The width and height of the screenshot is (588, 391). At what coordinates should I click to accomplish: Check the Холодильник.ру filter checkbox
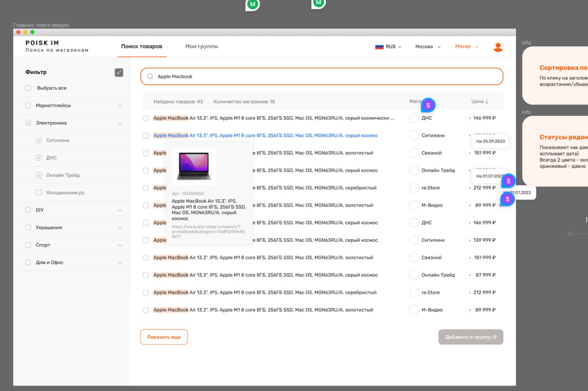(x=39, y=193)
